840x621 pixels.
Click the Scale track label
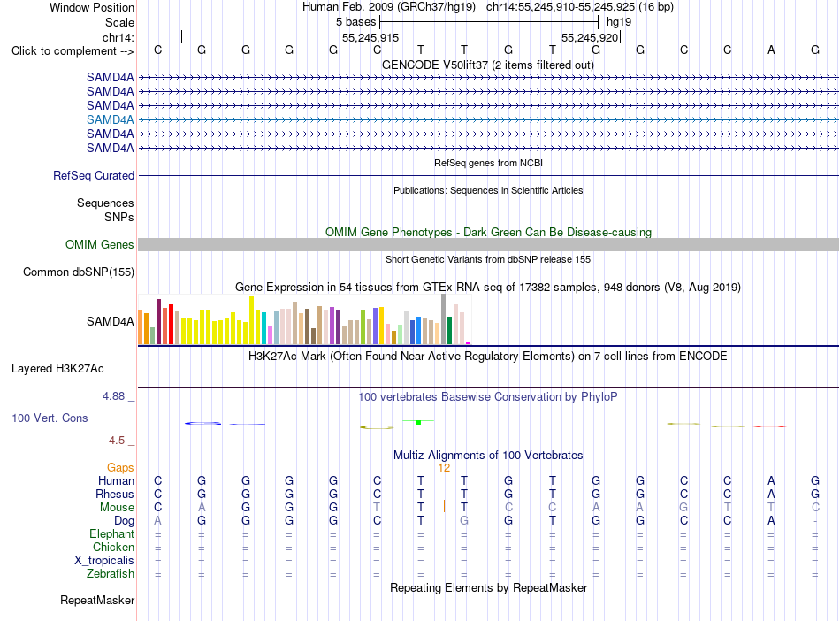(x=119, y=22)
